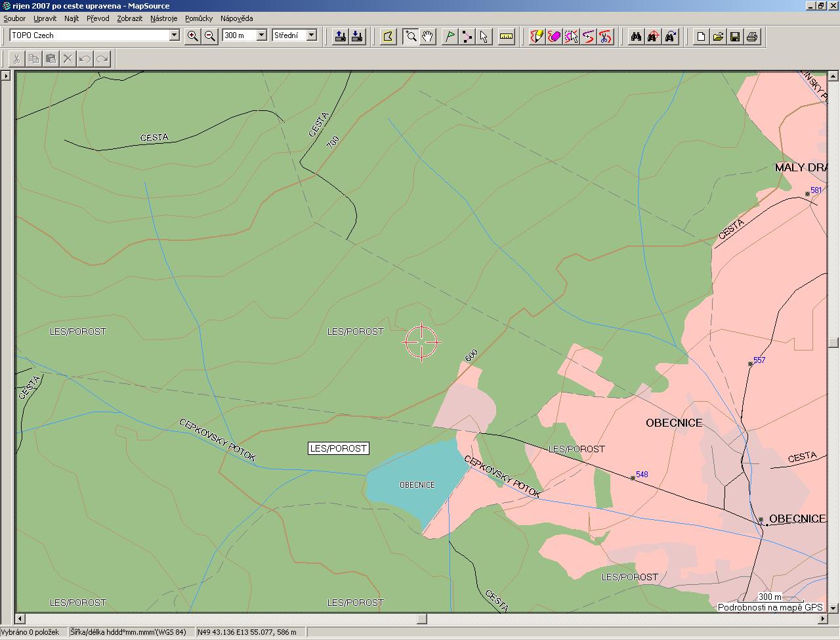Activate the Zoom tool on toolbar
The height and width of the screenshot is (640, 840).
click(411, 36)
